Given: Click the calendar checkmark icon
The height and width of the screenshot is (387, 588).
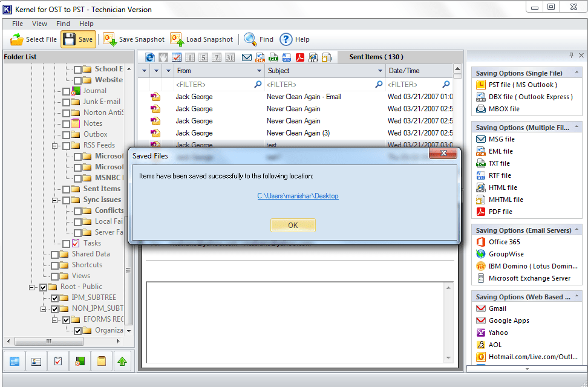Looking at the screenshot, I should point(177,57).
